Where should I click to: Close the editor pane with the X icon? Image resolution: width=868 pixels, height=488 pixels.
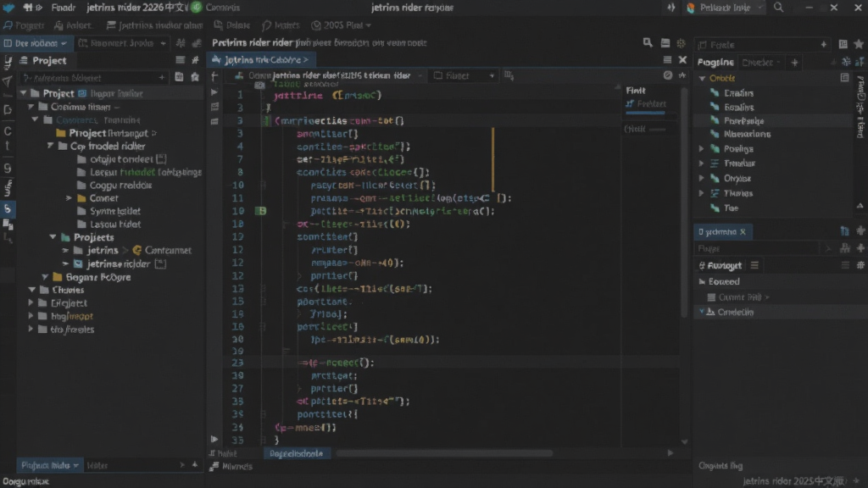[x=682, y=60]
